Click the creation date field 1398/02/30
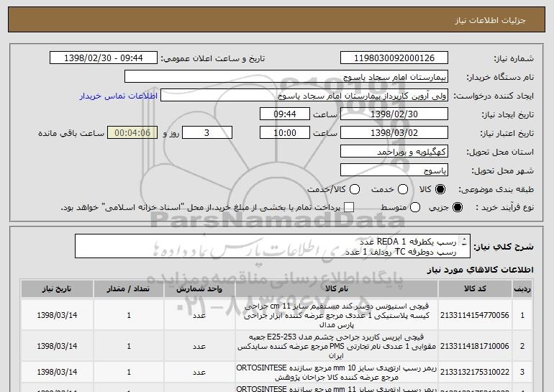 pos(394,114)
